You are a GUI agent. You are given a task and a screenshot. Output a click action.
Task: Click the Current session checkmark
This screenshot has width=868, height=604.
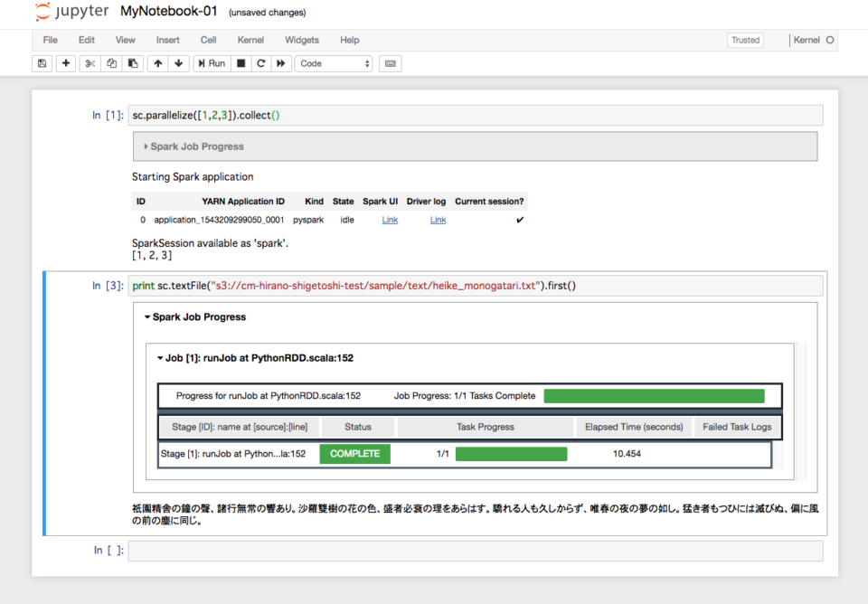pyautogui.click(x=520, y=220)
